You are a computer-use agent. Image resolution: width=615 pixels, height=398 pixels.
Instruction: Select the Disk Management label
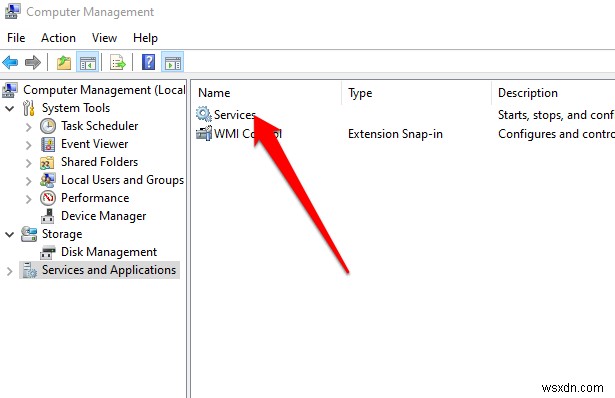click(x=109, y=252)
